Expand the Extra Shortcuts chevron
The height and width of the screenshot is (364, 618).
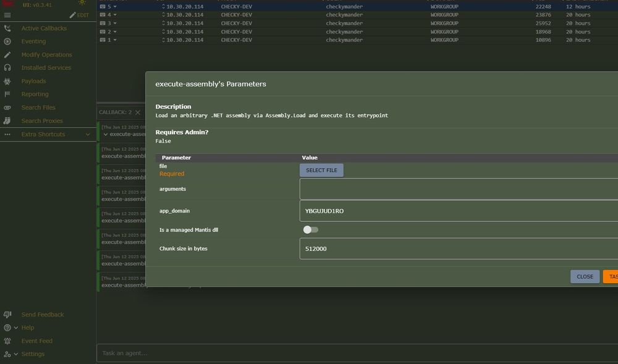88,134
